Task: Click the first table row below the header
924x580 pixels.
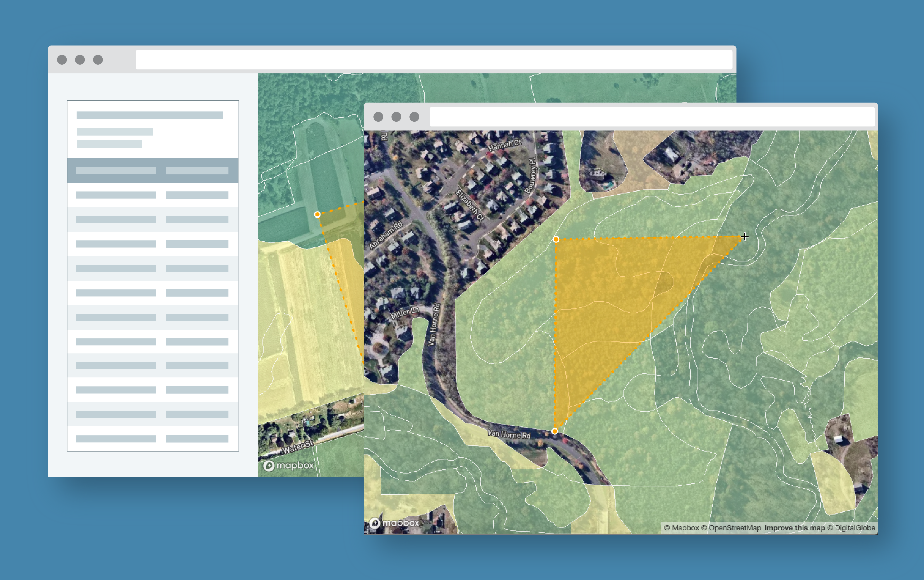Action: (x=153, y=195)
